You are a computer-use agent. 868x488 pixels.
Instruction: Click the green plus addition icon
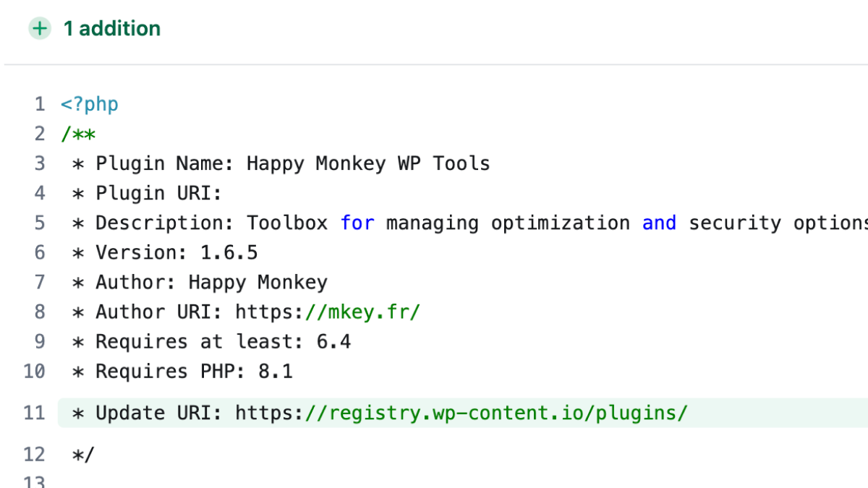tap(40, 29)
